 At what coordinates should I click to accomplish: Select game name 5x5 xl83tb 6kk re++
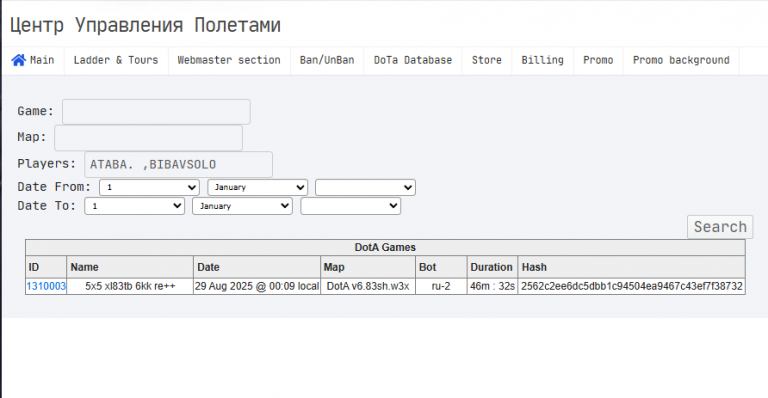[x=130, y=286]
